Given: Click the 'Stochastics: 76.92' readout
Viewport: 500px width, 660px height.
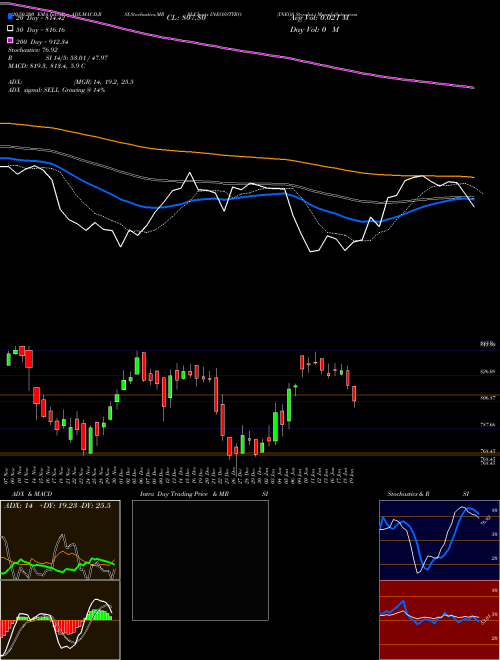Looking at the screenshot, I should pyautogui.click(x=33, y=50).
